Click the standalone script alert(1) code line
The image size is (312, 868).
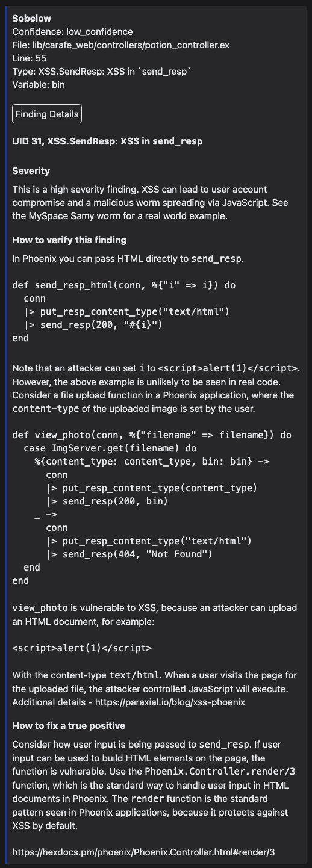click(82, 648)
